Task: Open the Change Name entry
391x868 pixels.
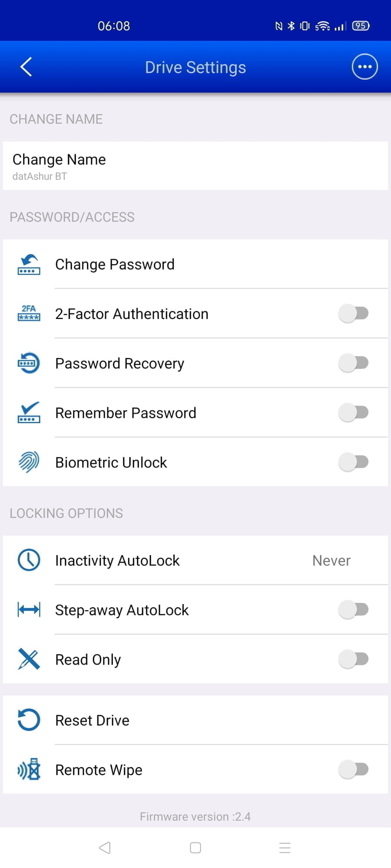Action: [x=195, y=166]
